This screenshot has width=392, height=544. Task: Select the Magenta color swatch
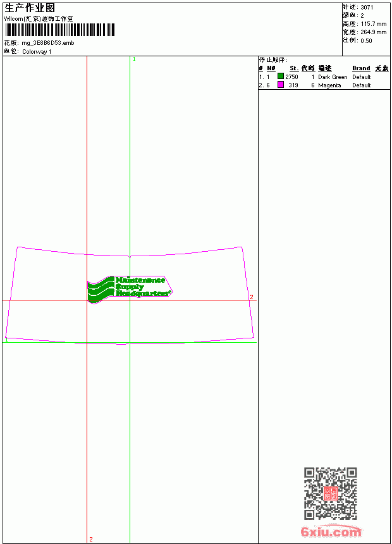(x=281, y=84)
